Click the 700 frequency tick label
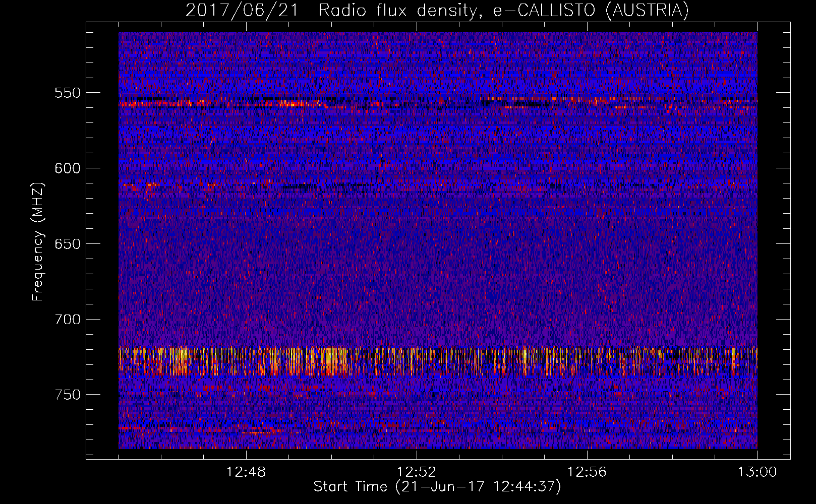Screen dimensions: 816x504 [x=68, y=319]
